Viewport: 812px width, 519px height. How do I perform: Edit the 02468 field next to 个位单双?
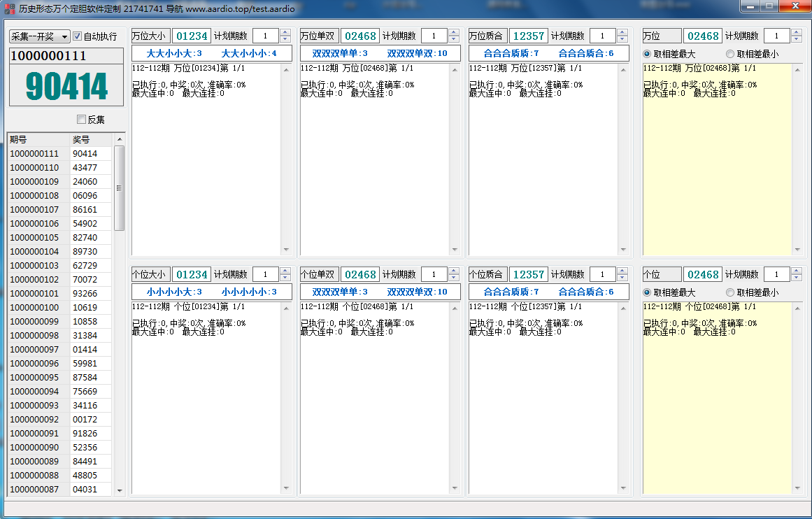click(360, 274)
